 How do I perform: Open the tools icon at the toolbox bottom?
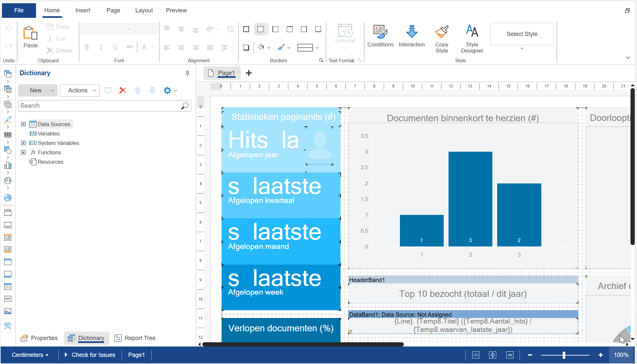click(8, 326)
